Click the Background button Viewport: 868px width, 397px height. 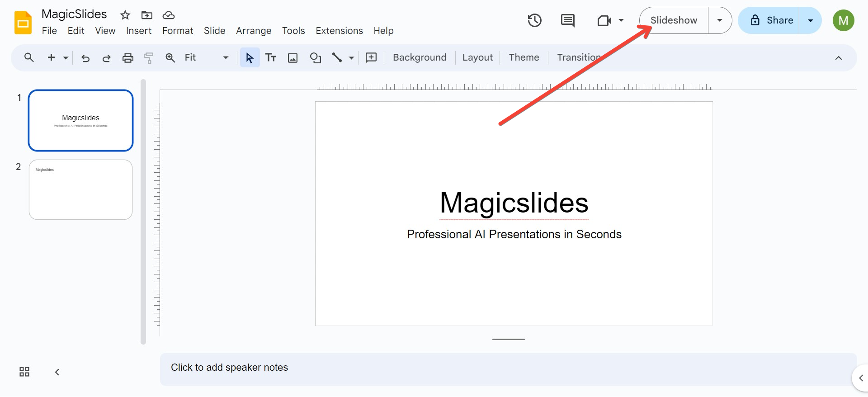420,58
